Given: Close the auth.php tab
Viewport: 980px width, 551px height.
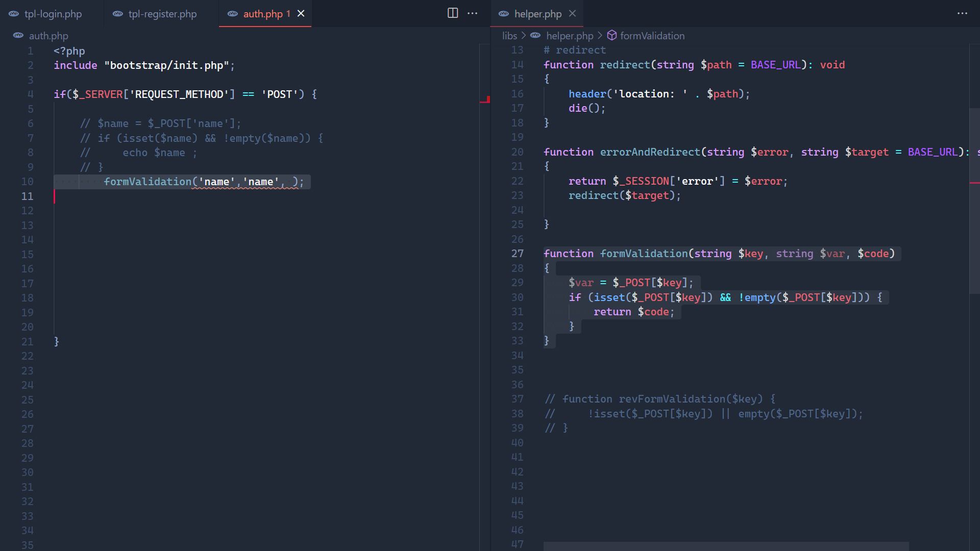Looking at the screenshot, I should tap(301, 13).
